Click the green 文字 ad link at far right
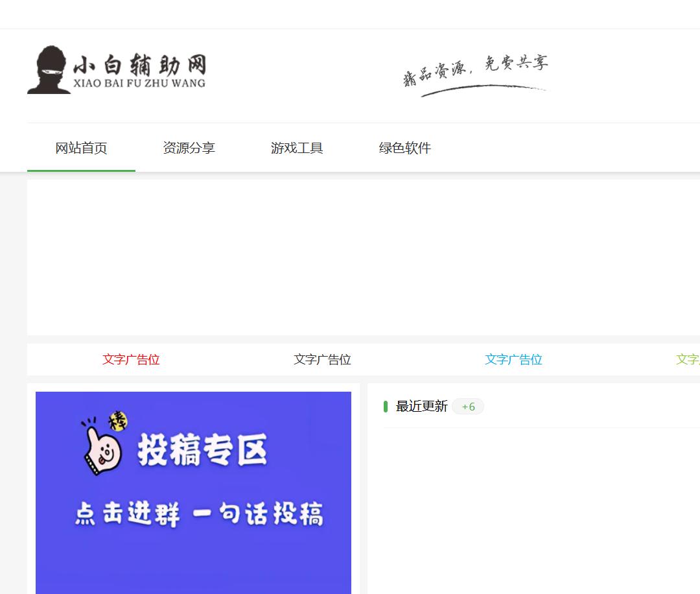The width and height of the screenshot is (700, 594). coord(688,359)
